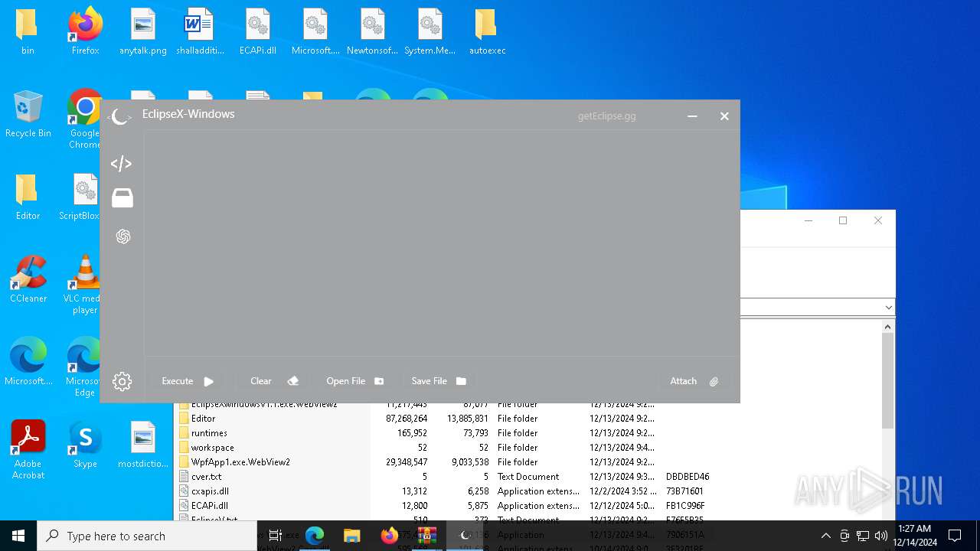Click the archive window scroll up arrow
Screen dimensions: 980x551
pyautogui.click(x=887, y=327)
